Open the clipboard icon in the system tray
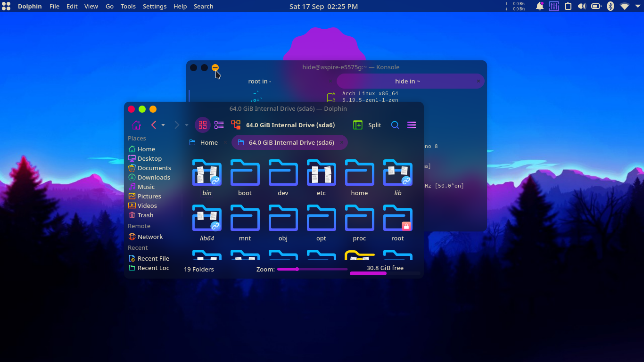The height and width of the screenshot is (362, 644). [x=568, y=6]
